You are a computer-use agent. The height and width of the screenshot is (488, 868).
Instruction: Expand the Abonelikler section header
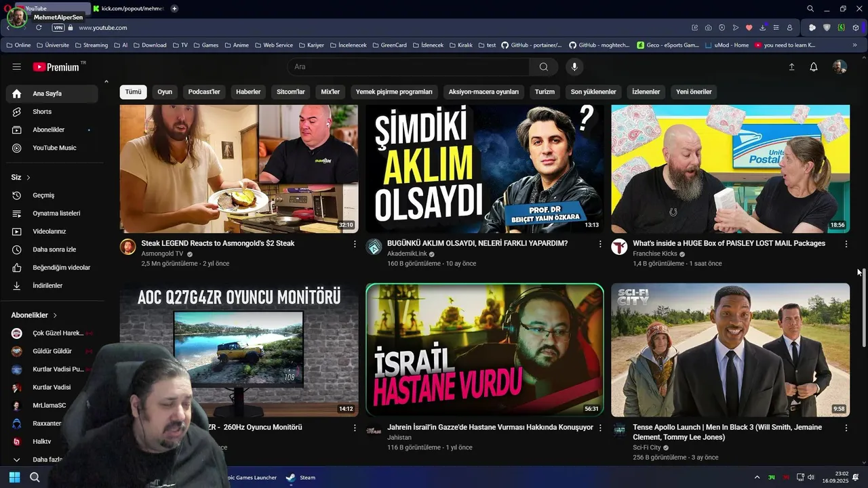[x=35, y=315]
